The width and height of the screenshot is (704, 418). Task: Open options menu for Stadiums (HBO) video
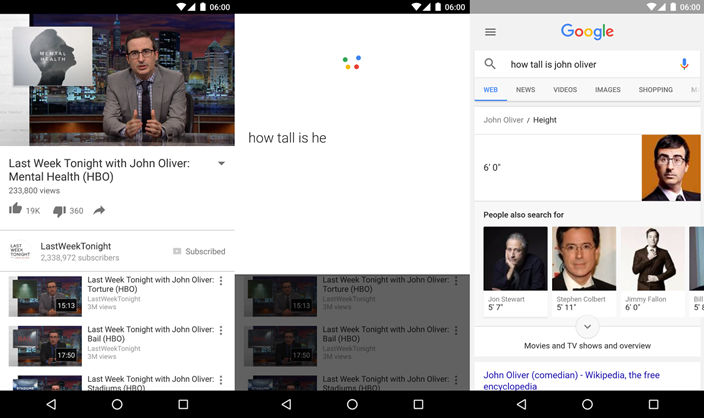(221, 380)
